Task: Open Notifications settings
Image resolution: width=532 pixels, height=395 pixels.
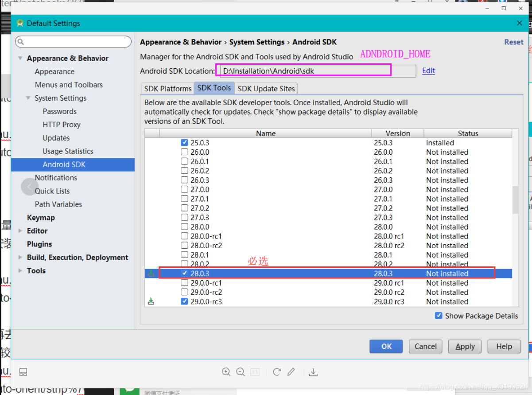Action: (56, 178)
